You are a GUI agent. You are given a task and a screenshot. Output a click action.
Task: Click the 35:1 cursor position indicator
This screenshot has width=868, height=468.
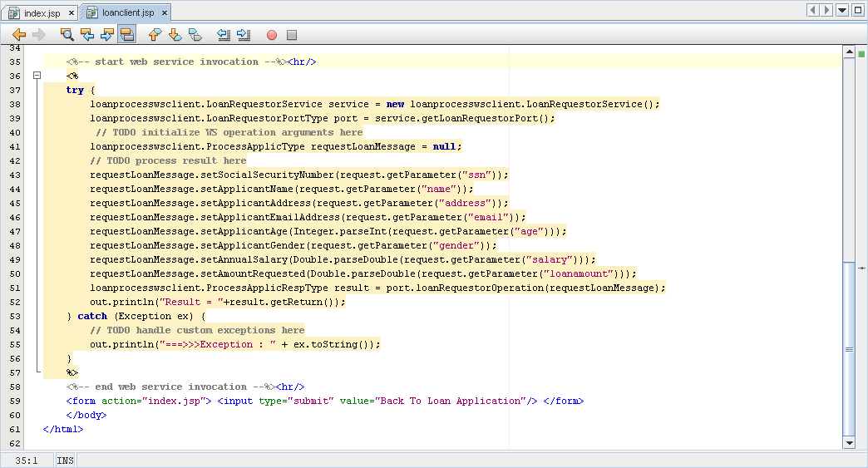pyautogui.click(x=27, y=461)
